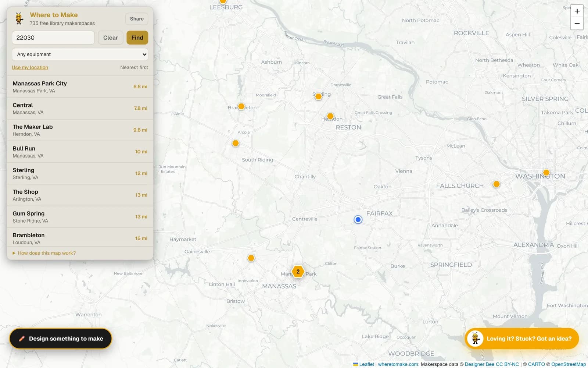This screenshot has height=368, width=588.
Task: Click the 'Where to Make' title
Action: [x=54, y=15]
